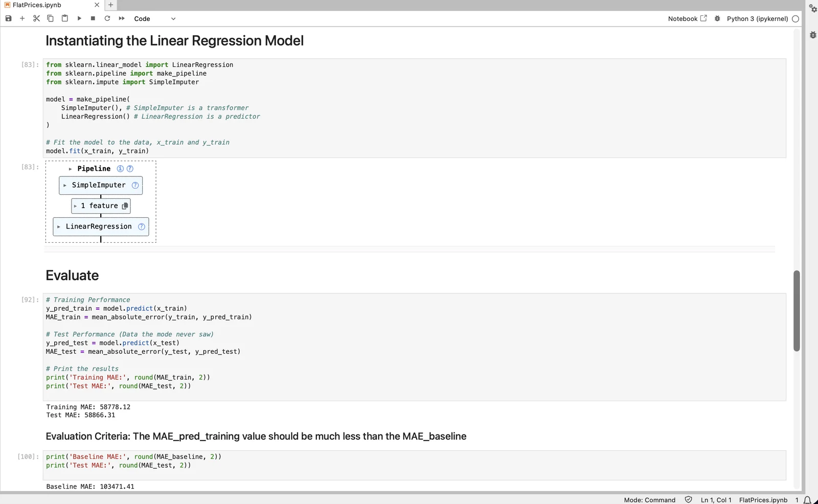Image resolution: width=818 pixels, height=504 pixels.
Task: Select the Evaluate heading cell
Action: click(x=72, y=276)
